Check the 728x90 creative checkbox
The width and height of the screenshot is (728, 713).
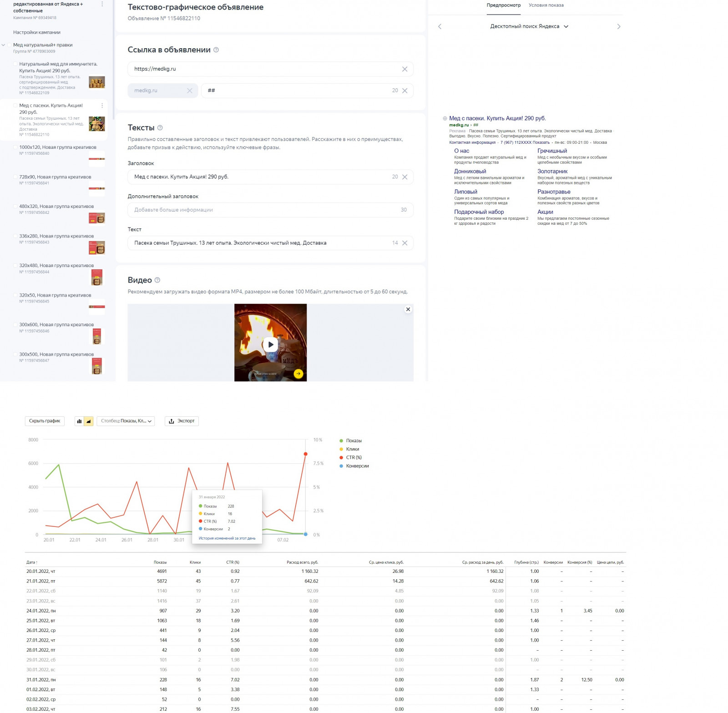click(x=15, y=177)
